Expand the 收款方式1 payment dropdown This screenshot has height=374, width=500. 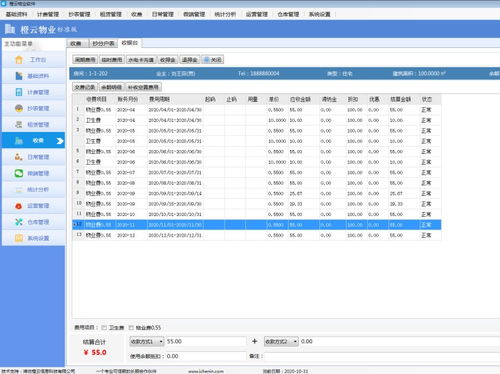click(161, 342)
